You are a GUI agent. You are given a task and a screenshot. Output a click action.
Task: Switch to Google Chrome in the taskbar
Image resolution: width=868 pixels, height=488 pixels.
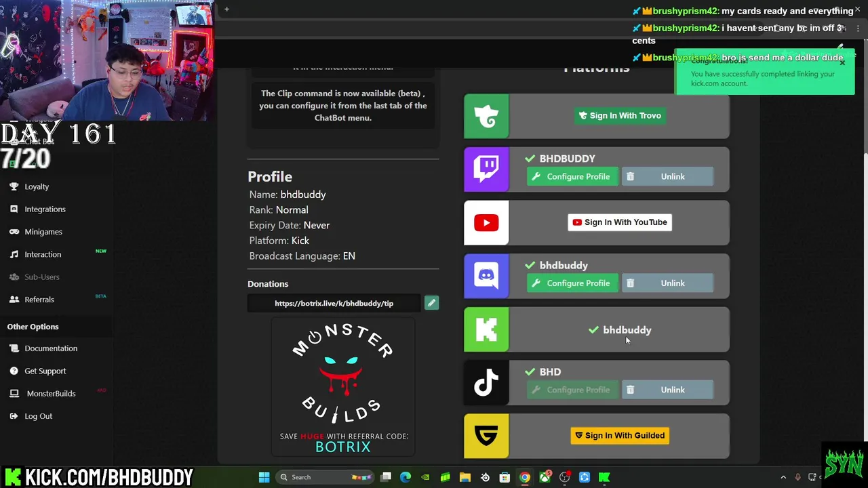[x=525, y=477]
